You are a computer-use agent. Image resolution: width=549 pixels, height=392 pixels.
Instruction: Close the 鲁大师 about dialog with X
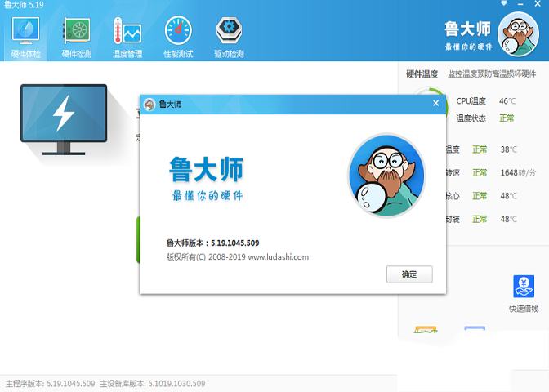click(x=435, y=104)
